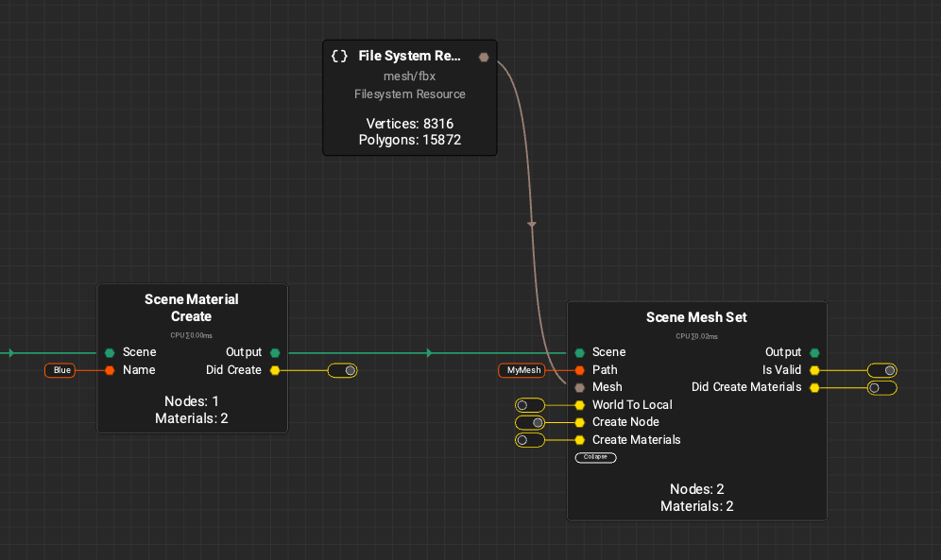Collapse the Scene Mesh Set node

point(595,457)
